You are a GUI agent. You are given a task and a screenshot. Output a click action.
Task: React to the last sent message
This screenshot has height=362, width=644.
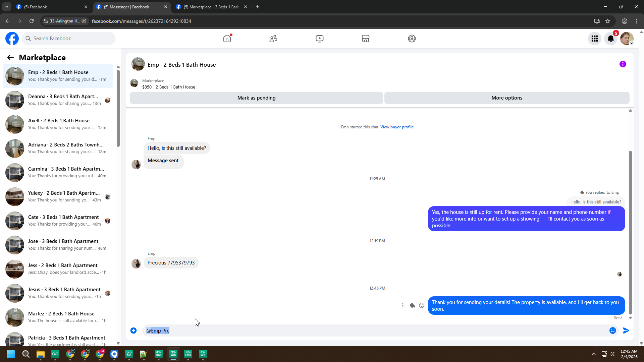(x=422, y=305)
